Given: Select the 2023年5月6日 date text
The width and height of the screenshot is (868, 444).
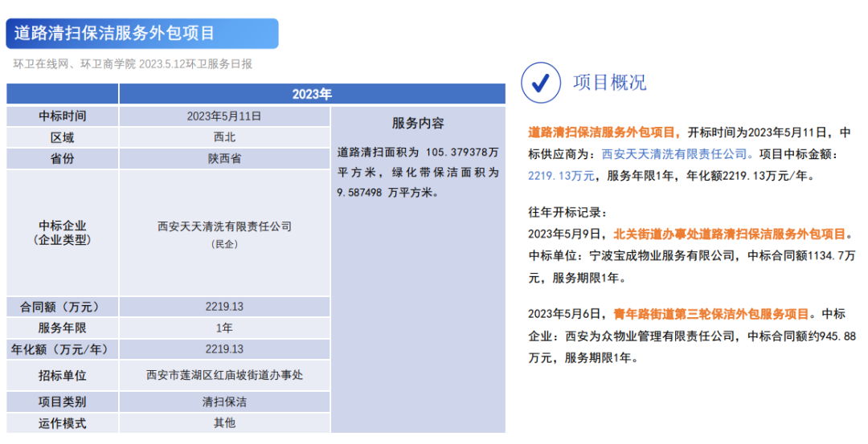Looking at the screenshot, I should click(564, 314).
